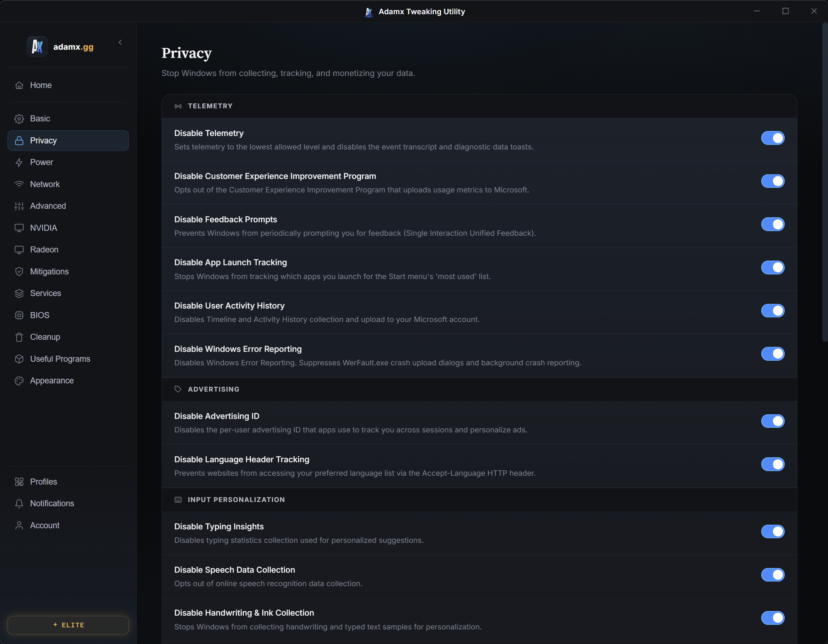Open the Network section
The height and width of the screenshot is (644, 828).
click(68, 184)
